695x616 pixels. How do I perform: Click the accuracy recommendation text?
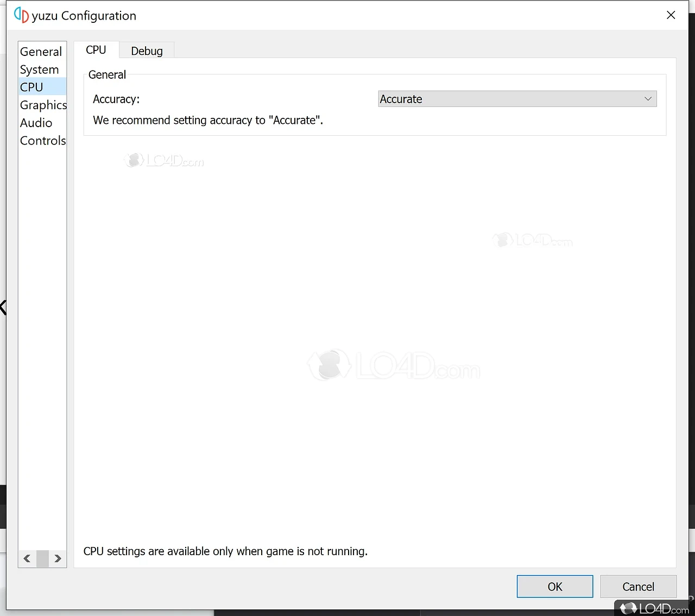(208, 120)
